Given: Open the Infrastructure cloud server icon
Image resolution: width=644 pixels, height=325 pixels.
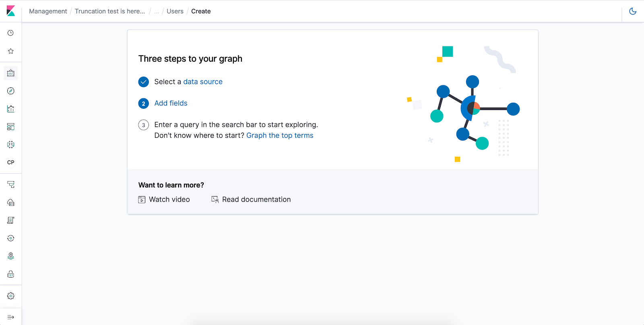Looking at the screenshot, I should tap(11, 203).
